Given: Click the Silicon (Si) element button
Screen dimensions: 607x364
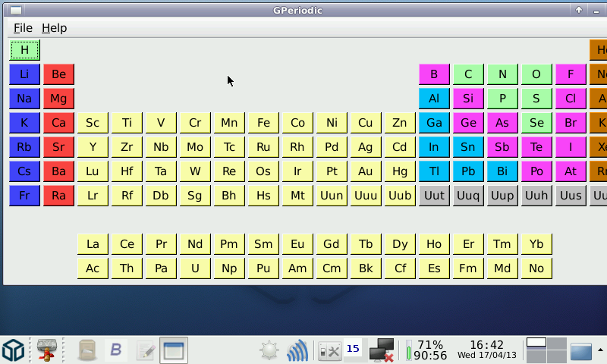Looking at the screenshot, I should pyautogui.click(x=468, y=99).
